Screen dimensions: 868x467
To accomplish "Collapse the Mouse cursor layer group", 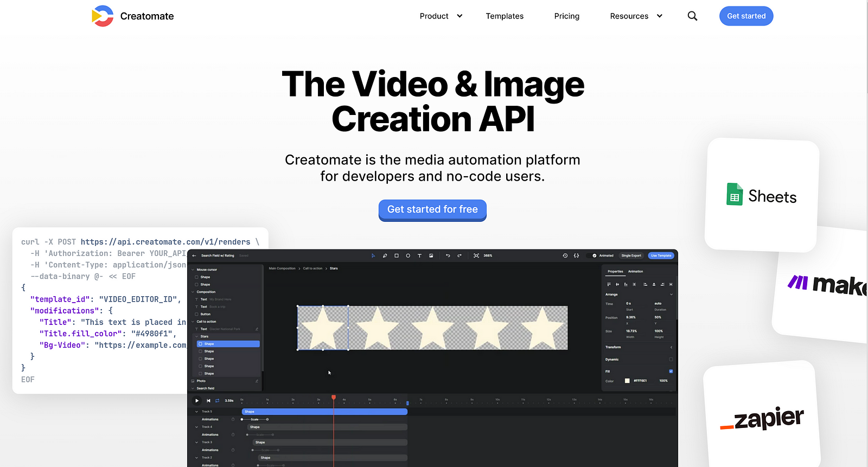I will (x=193, y=270).
